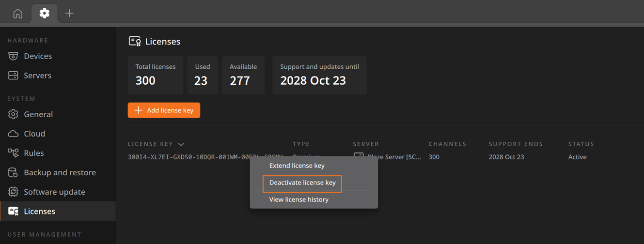The height and width of the screenshot is (244, 644).
Task: Add a new tab with plus icon
Action: [69, 14]
